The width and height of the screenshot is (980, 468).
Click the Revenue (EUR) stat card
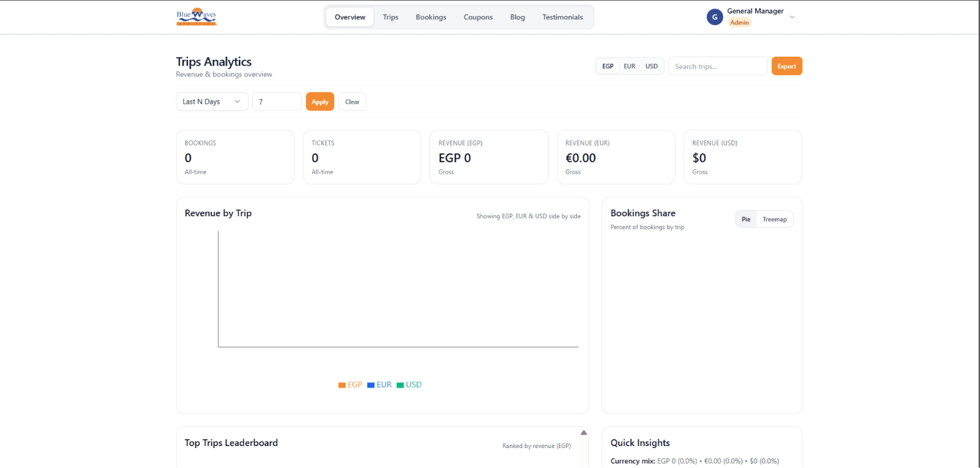click(x=616, y=157)
